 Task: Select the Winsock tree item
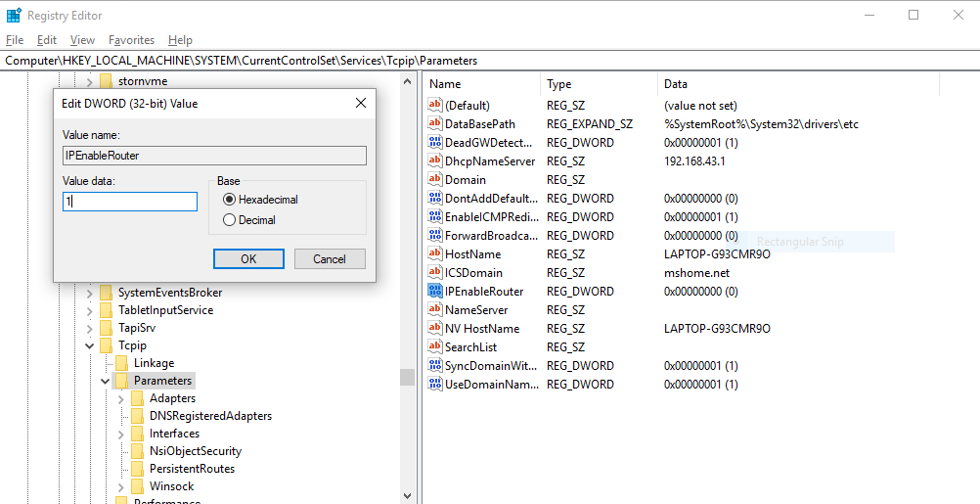172,485
